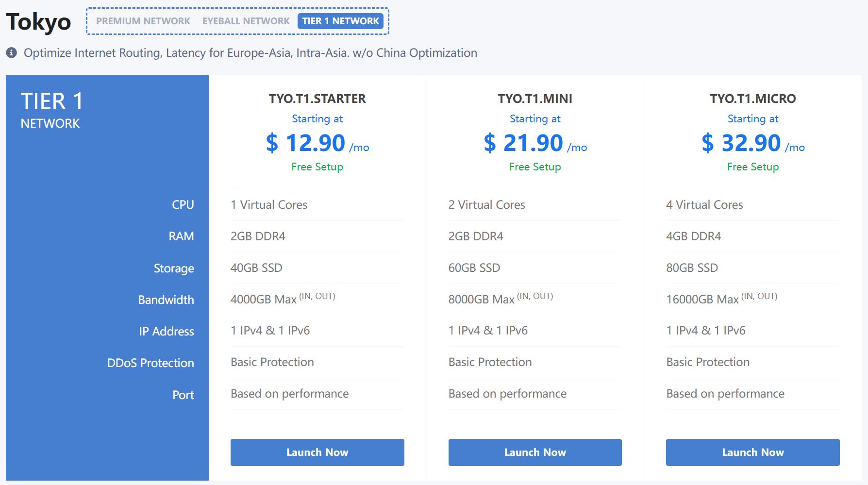Image resolution: width=868 pixels, height=485 pixels.
Task: Click Free Setup under TYO.T1.MINI
Action: pyautogui.click(x=535, y=167)
